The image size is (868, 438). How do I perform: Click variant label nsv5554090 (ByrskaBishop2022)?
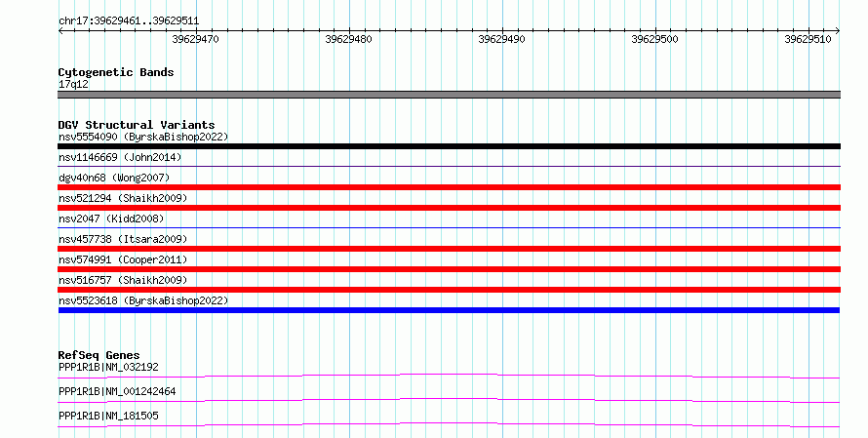point(143,137)
